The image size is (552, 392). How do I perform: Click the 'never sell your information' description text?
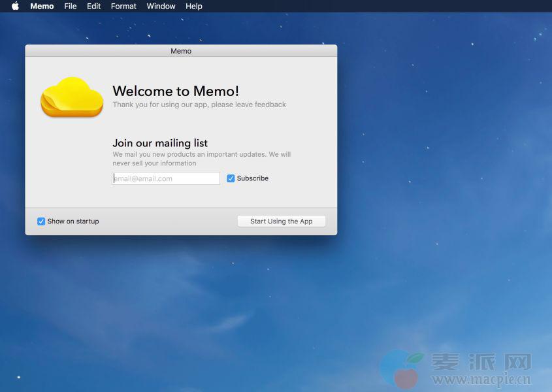[x=154, y=163]
